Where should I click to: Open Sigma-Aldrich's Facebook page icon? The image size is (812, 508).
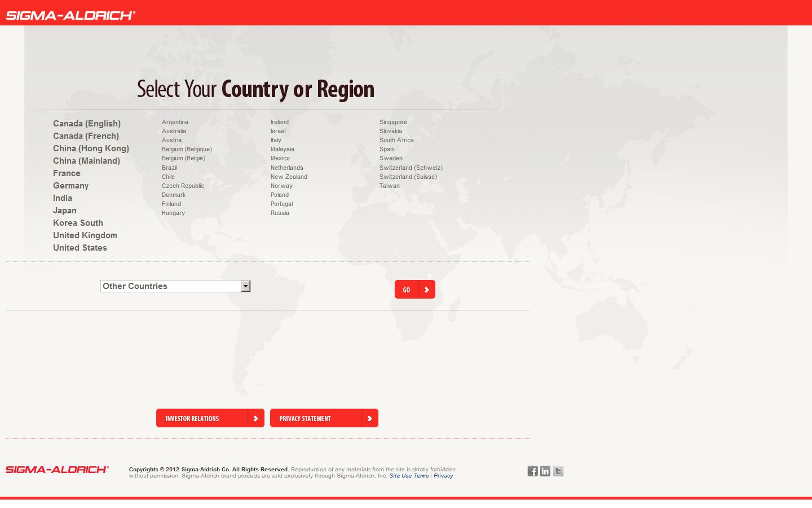(x=532, y=470)
